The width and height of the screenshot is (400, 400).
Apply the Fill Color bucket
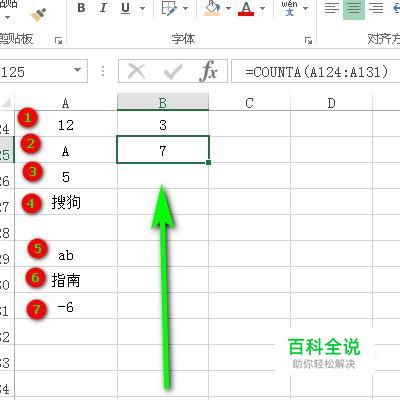point(212,8)
